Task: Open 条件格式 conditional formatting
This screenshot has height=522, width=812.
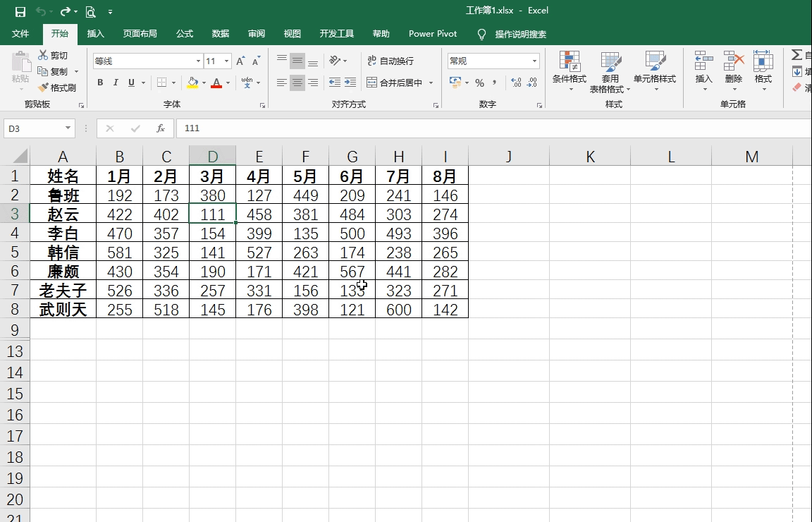Action: tap(569, 71)
